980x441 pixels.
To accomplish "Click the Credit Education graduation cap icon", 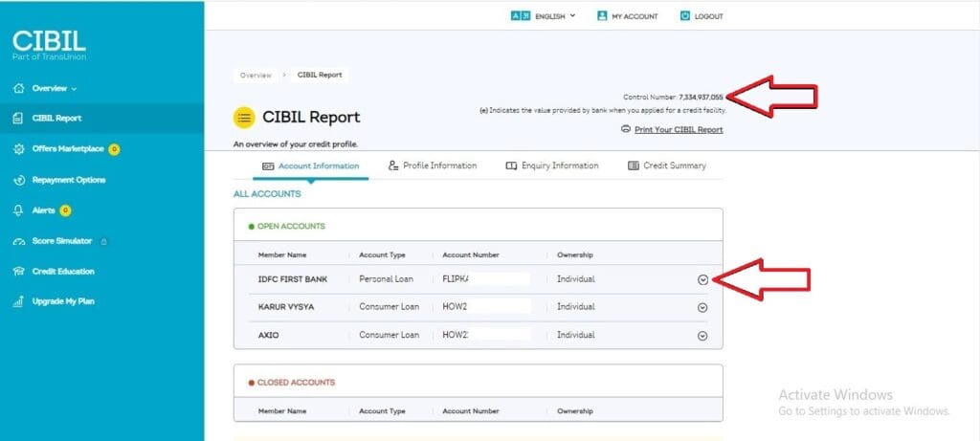I will coord(19,271).
